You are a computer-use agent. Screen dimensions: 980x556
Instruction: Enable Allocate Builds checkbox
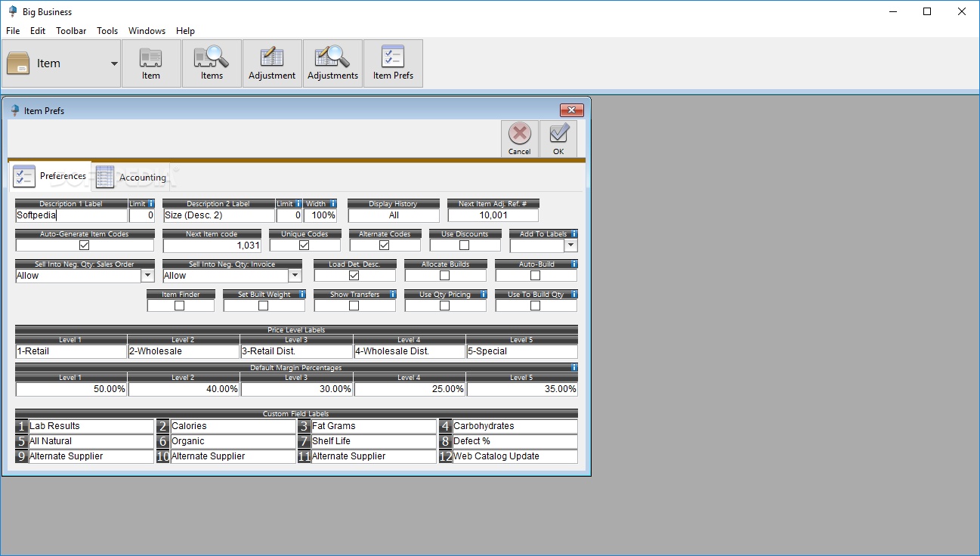pyautogui.click(x=444, y=276)
